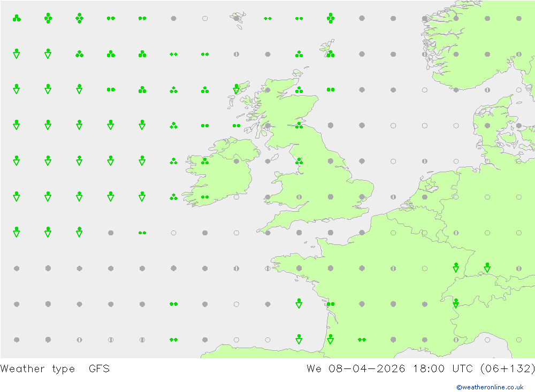Click the green rain symbol over northern England
Viewport: 535px width, 392px height.
point(299,161)
